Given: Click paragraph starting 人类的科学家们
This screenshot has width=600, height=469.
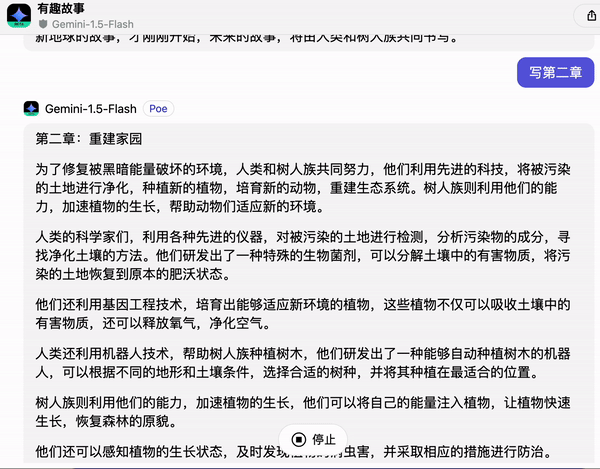Looking at the screenshot, I should click(x=303, y=256).
